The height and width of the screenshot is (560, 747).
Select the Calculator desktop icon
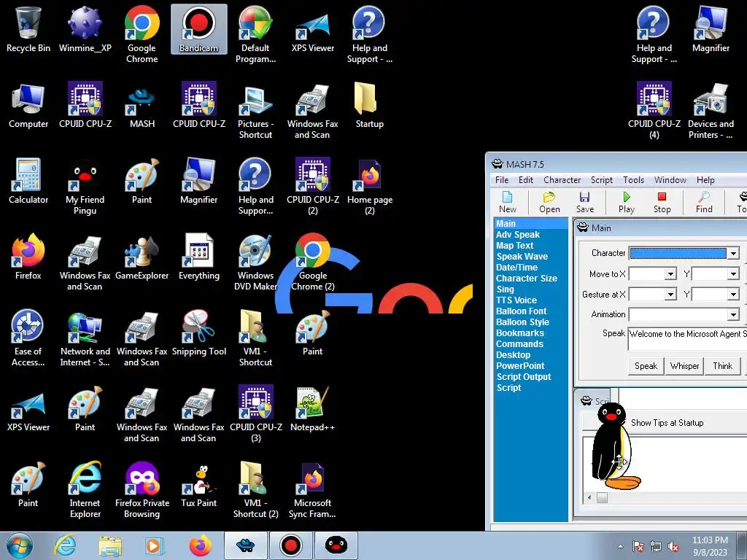coord(28,182)
